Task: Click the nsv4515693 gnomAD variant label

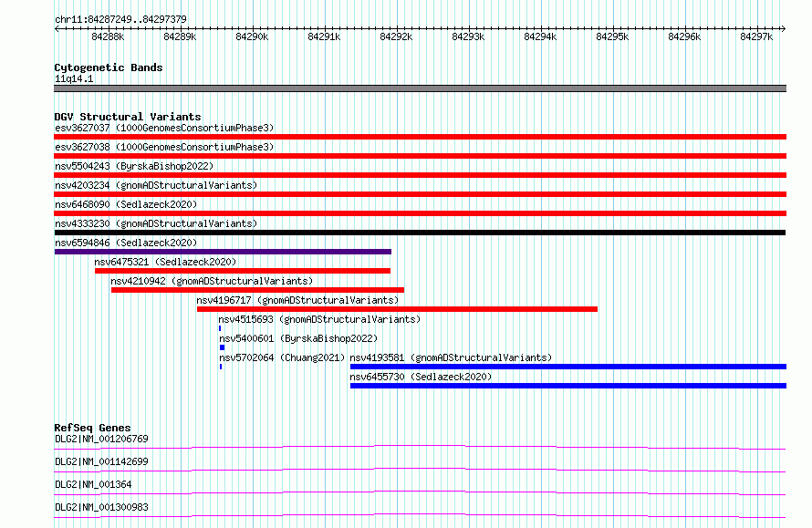Action: [x=319, y=319]
